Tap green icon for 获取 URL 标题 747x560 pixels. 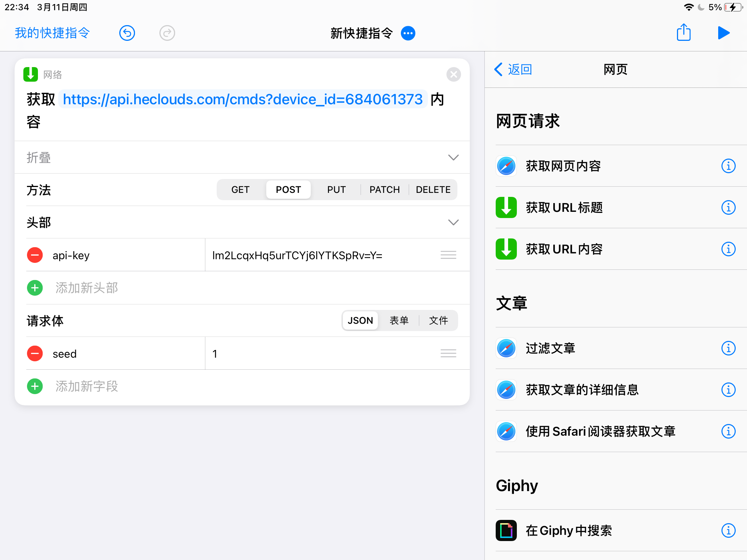tap(506, 207)
